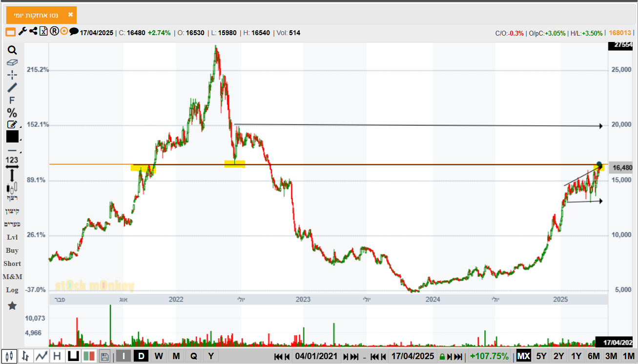638x364 pixels.
Task: Set range to 3M
Action: (x=611, y=356)
